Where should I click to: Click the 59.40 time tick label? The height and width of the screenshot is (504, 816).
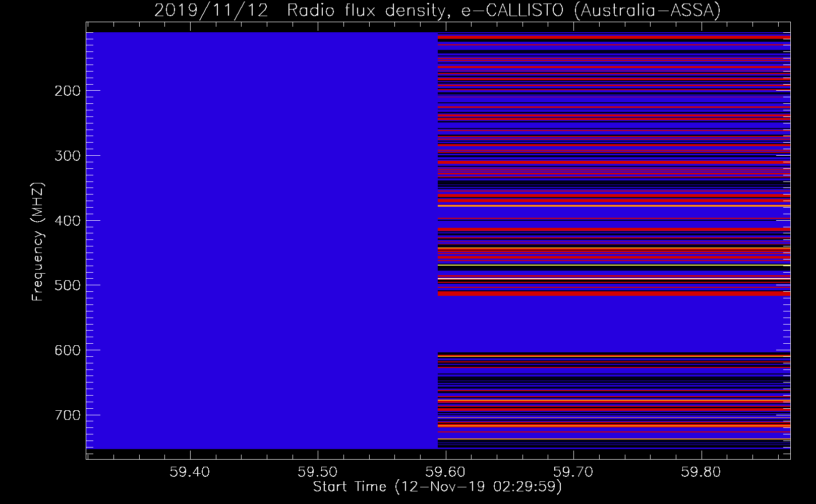[x=190, y=472]
